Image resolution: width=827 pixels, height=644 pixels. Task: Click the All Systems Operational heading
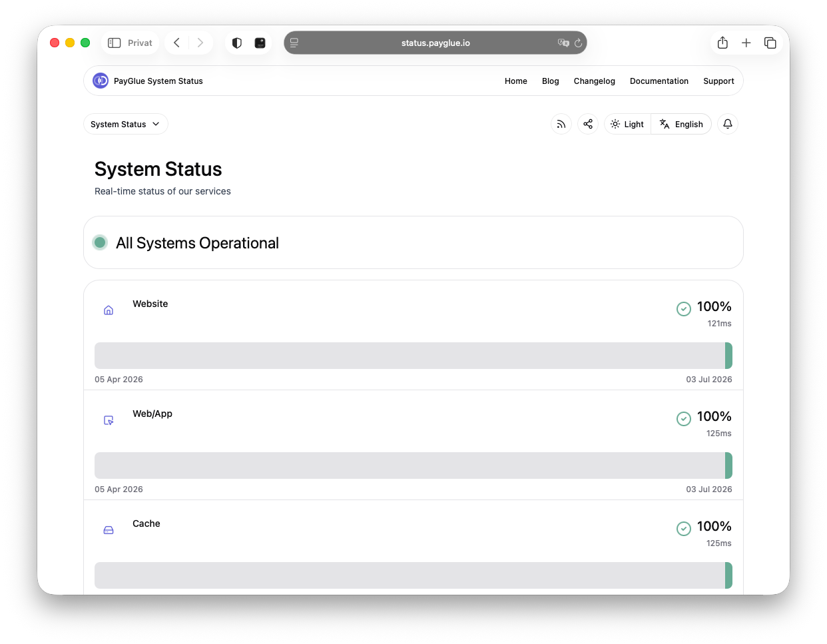[197, 243]
